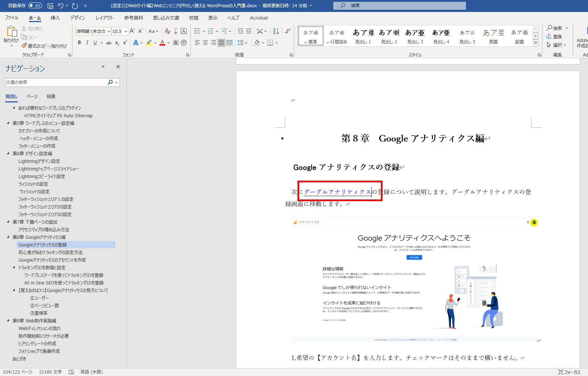Open the Borders dropdown arrow
The width and height of the screenshot is (588, 376).
(276, 43)
